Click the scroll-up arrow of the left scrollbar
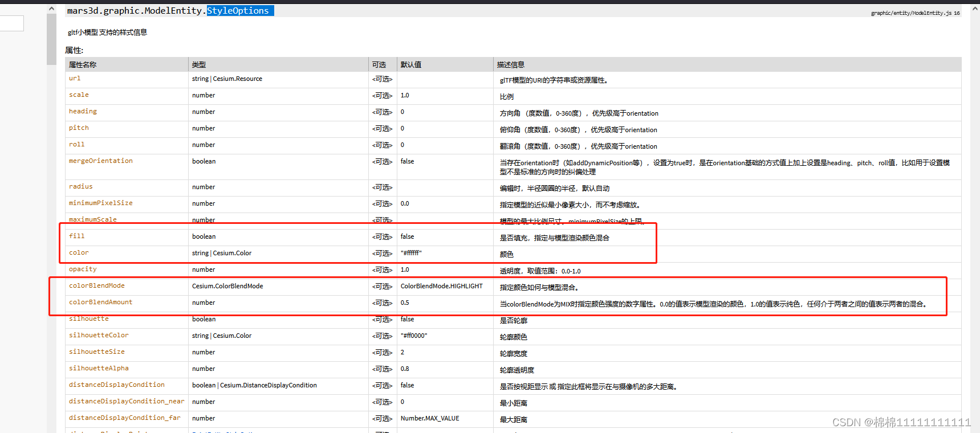The height and width of the screenshot is (433, 980). tap(51, 9)
